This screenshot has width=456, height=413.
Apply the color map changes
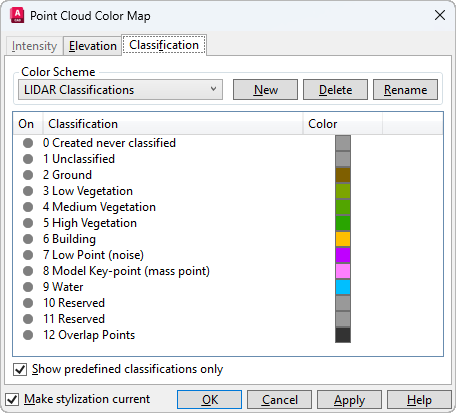349,400
